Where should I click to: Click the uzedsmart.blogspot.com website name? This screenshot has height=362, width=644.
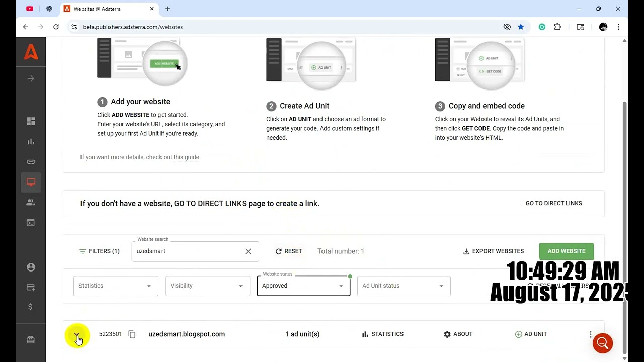(x=187, y=334)
